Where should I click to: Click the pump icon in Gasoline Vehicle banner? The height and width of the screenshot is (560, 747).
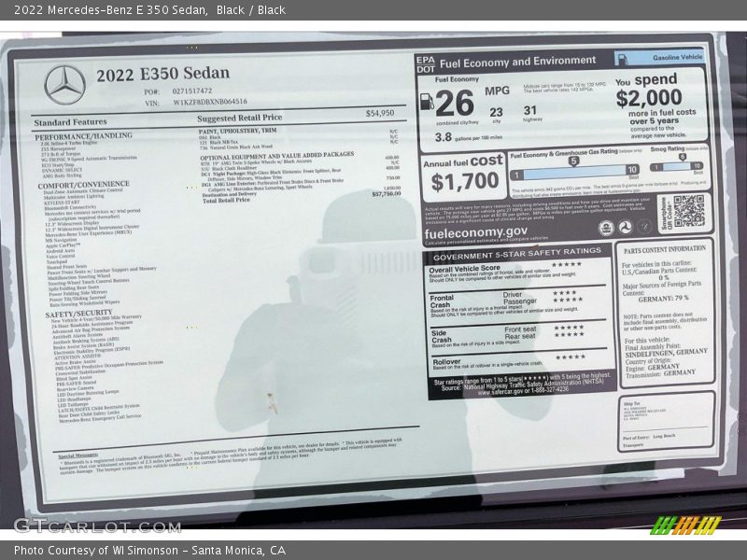pyautogui.click(x=622, y=59)
